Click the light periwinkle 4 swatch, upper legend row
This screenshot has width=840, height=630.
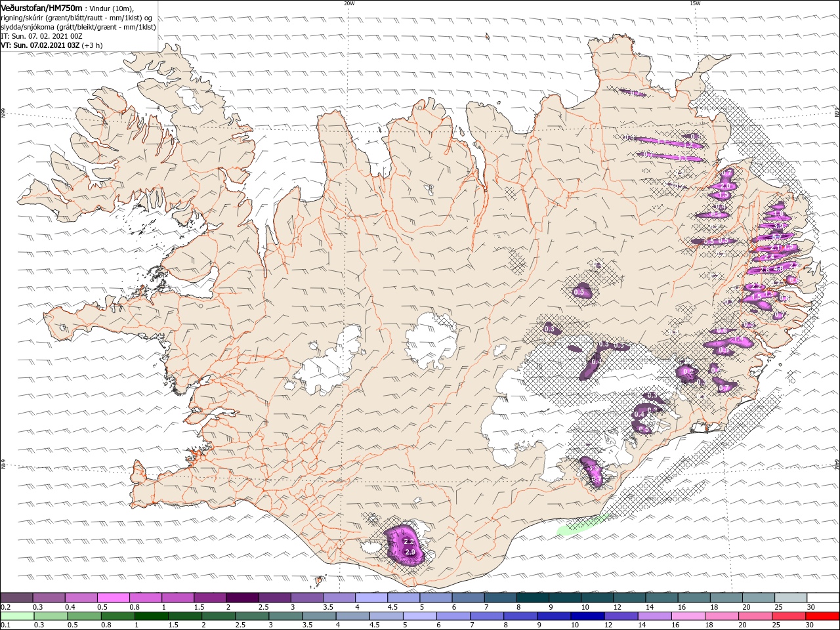click(371, 597)
